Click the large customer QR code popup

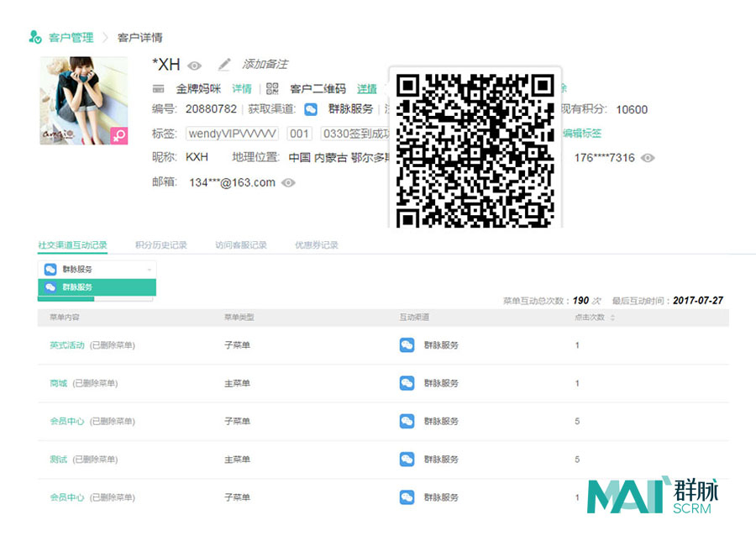(x=475, y=150)
